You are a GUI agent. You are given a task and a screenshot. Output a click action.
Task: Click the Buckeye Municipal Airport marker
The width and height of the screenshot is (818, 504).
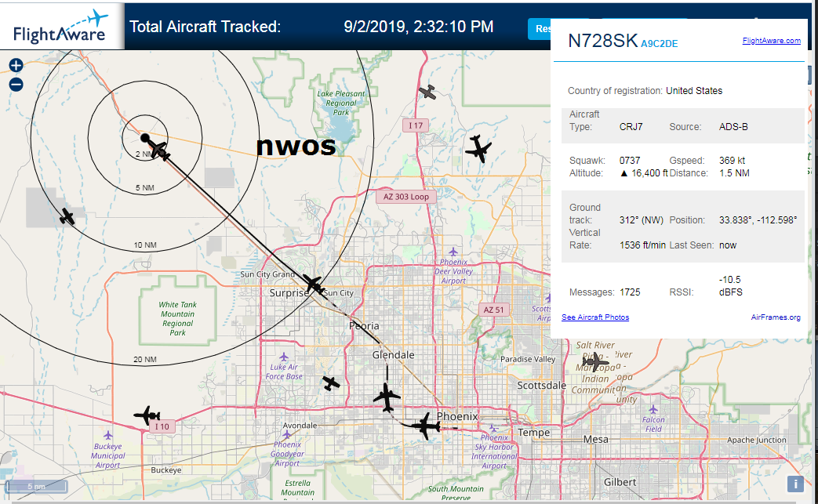click(107, 435)
